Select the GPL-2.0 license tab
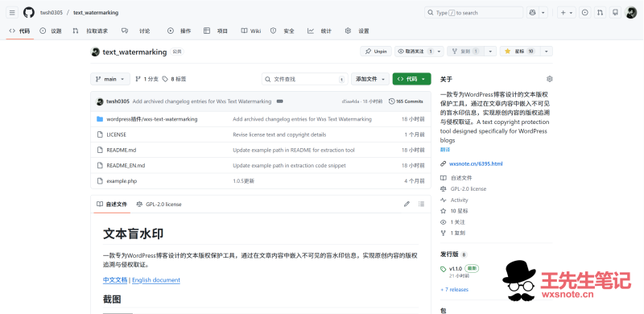644x314 pixels. [x=159, y=204]
